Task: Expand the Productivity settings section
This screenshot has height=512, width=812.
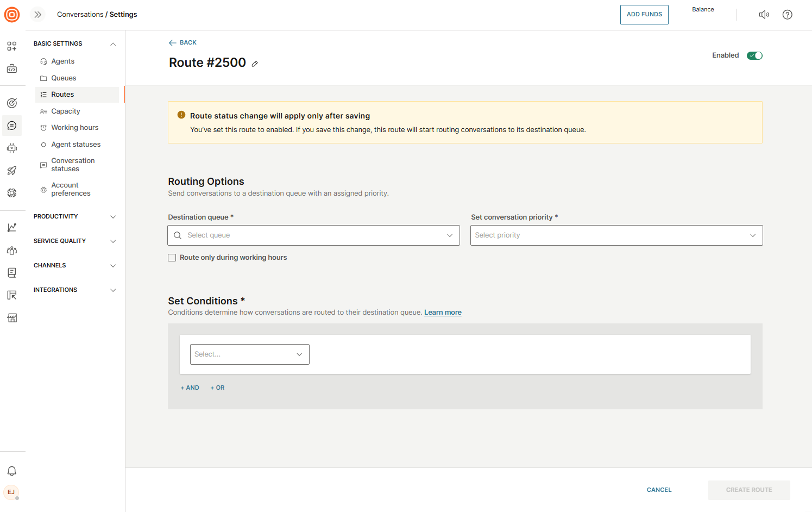Action: (x=75, y=216)
